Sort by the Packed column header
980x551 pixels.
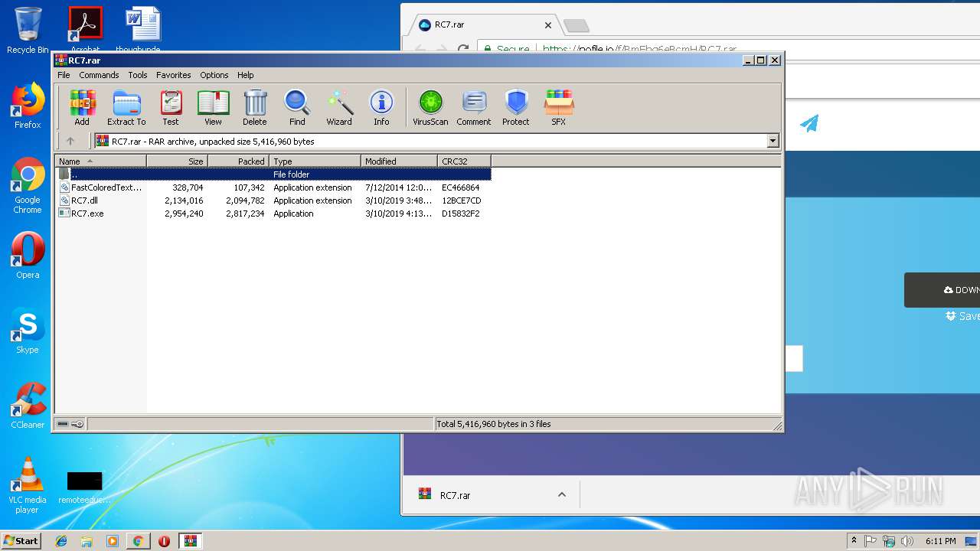click(238, 161)
